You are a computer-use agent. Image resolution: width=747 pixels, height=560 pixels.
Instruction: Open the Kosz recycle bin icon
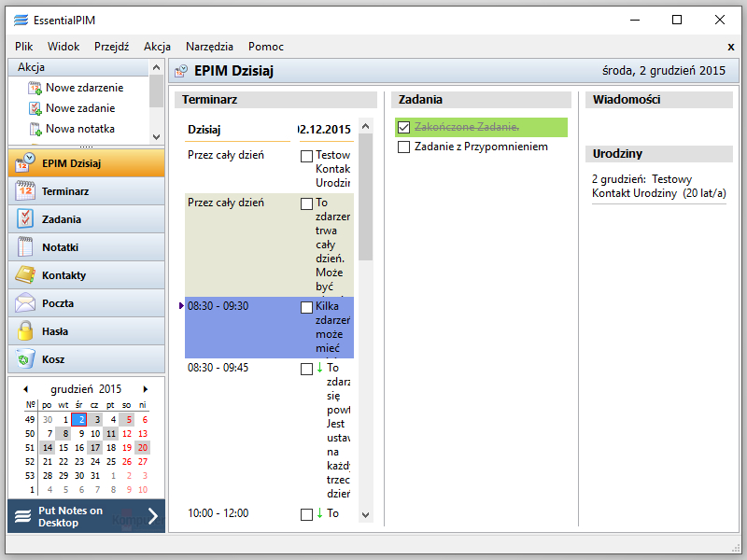click(x=25, y=359)
